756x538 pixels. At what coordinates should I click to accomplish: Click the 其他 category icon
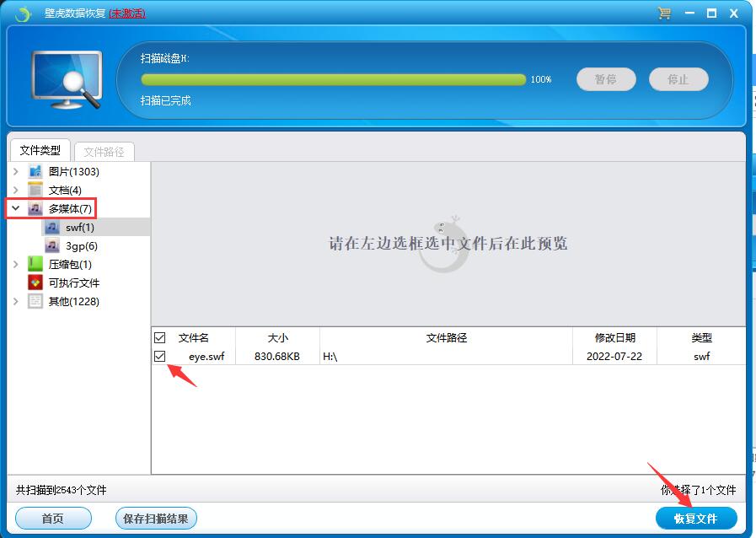pyautogui.click(x=35, y=302)
